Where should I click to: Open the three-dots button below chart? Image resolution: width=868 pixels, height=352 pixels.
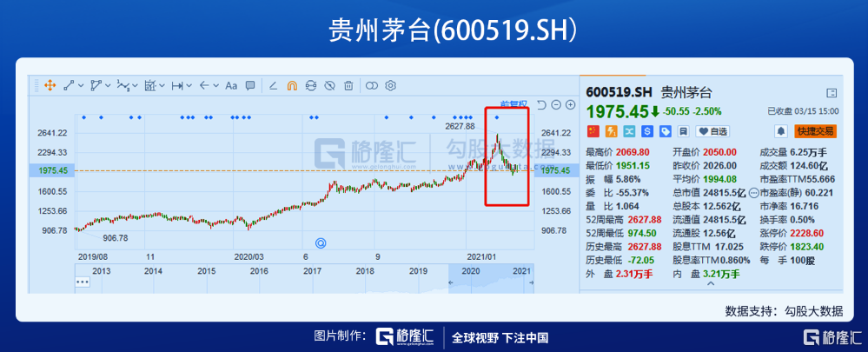tap(83, 282)
